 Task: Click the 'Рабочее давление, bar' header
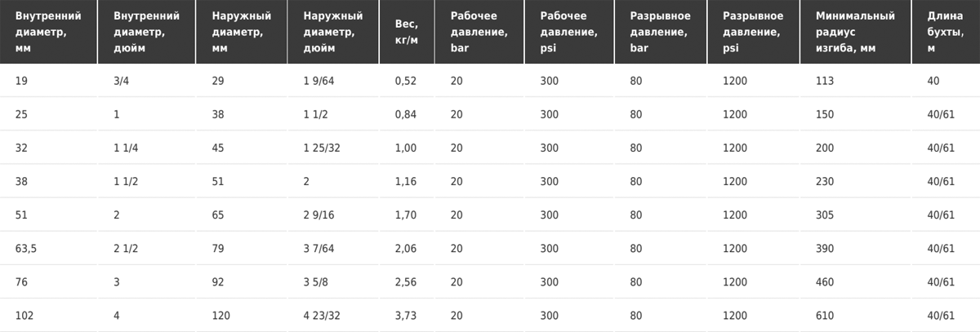(x=479, y=32)
